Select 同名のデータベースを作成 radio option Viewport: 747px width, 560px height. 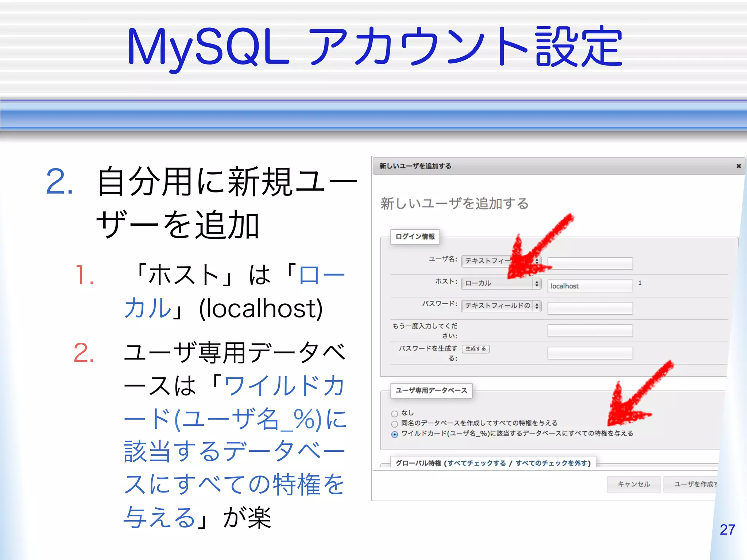click(394, 424)
